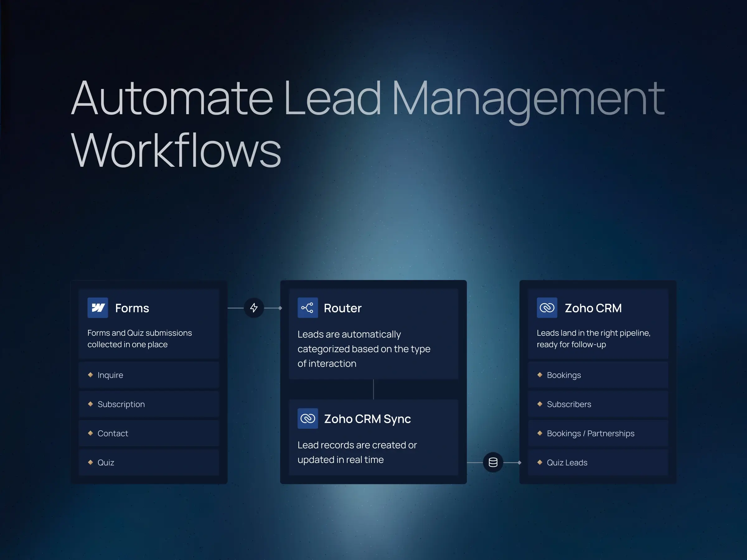Select the Quiz form row

click(149, 462)
